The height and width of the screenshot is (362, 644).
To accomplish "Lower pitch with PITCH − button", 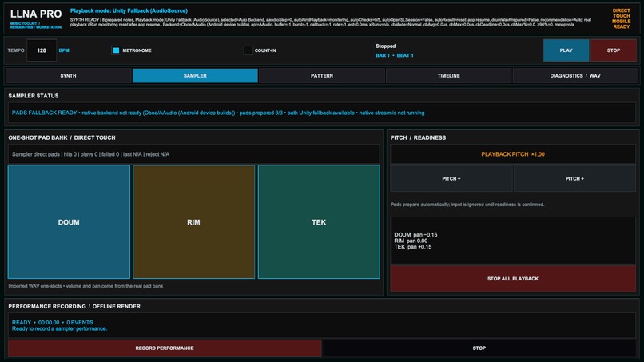I will click(x=451, y=178).
